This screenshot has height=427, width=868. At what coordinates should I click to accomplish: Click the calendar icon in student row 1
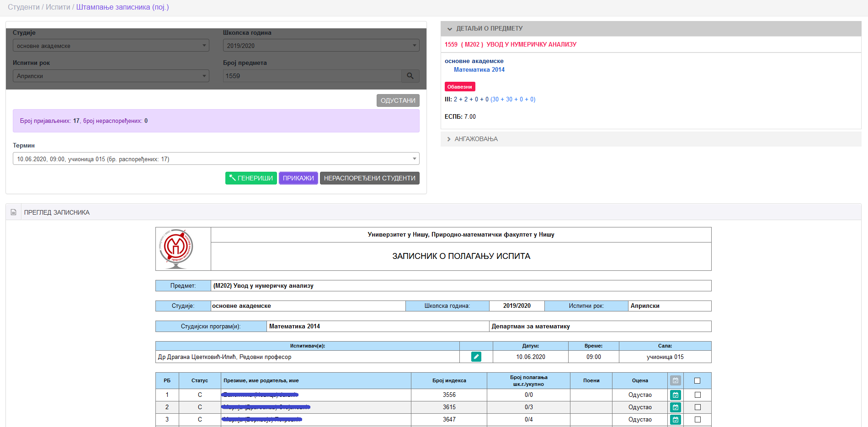[675, 395]
